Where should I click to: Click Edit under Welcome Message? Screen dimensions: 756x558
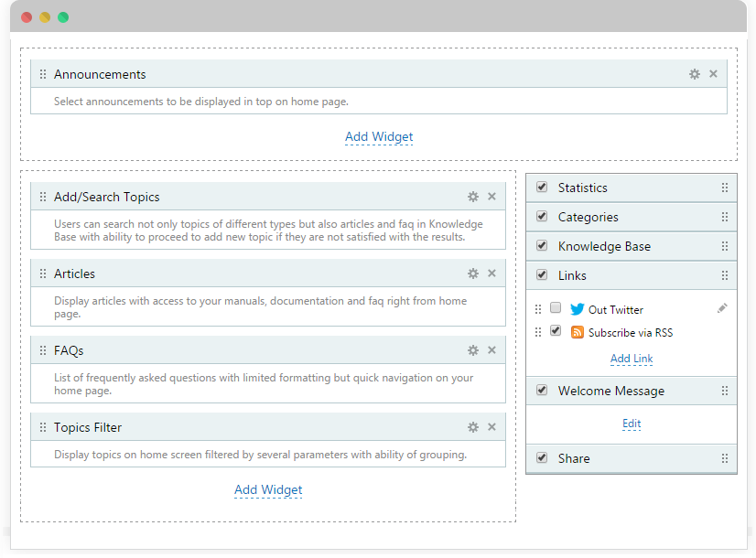point(632,424)
